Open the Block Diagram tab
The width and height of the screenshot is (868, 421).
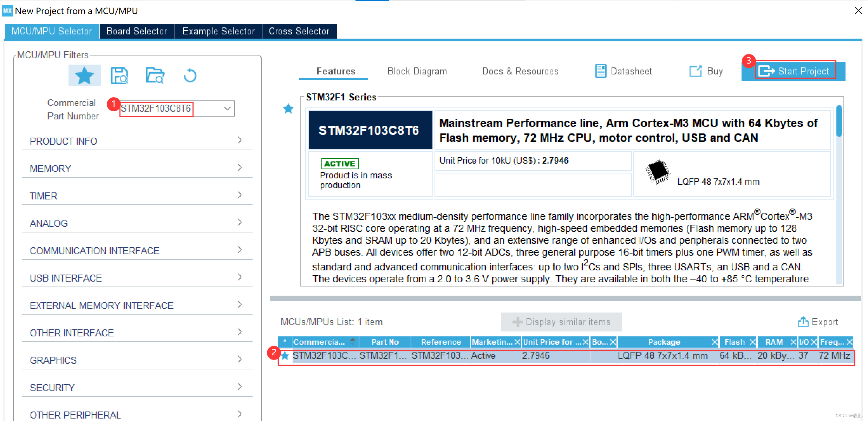(417, 71)
